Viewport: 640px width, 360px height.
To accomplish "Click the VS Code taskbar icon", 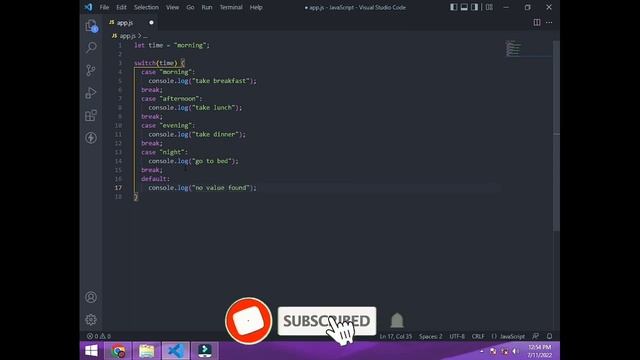I will coord(176,351).
